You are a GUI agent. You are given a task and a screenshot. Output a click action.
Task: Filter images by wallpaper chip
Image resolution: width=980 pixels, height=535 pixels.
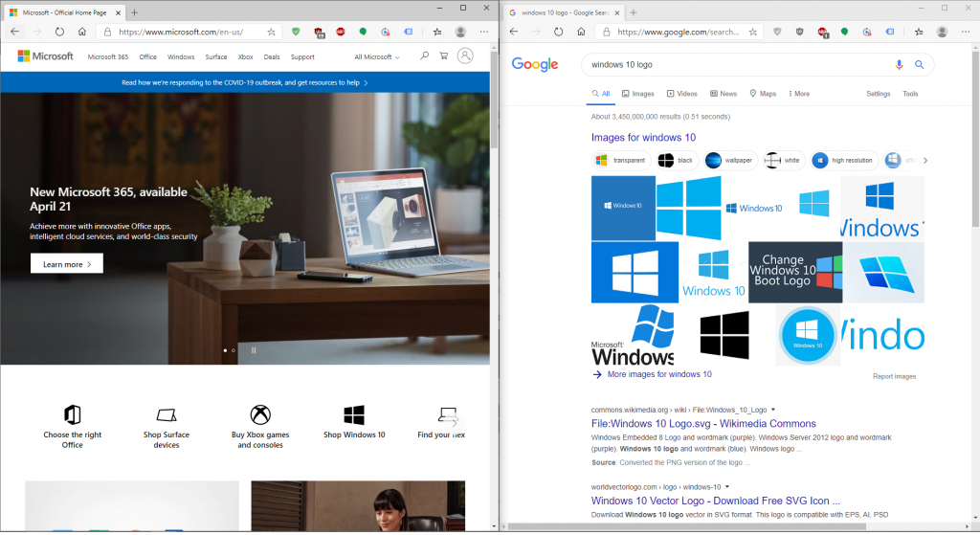point(730,161)
